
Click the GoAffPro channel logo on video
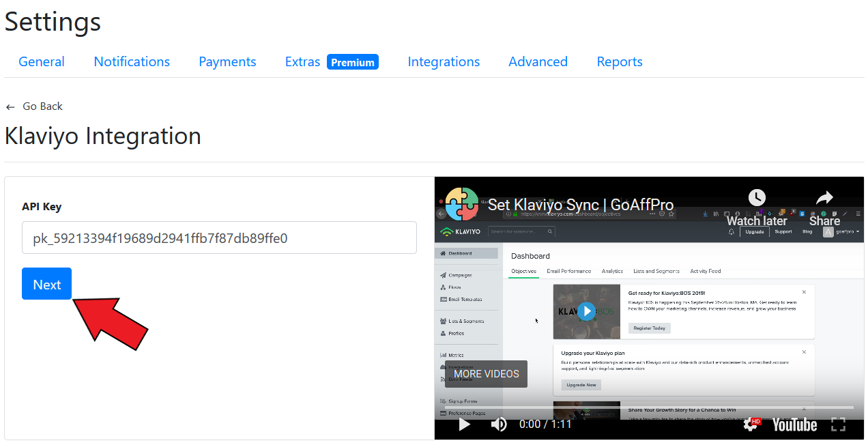(x=462, y=204)
